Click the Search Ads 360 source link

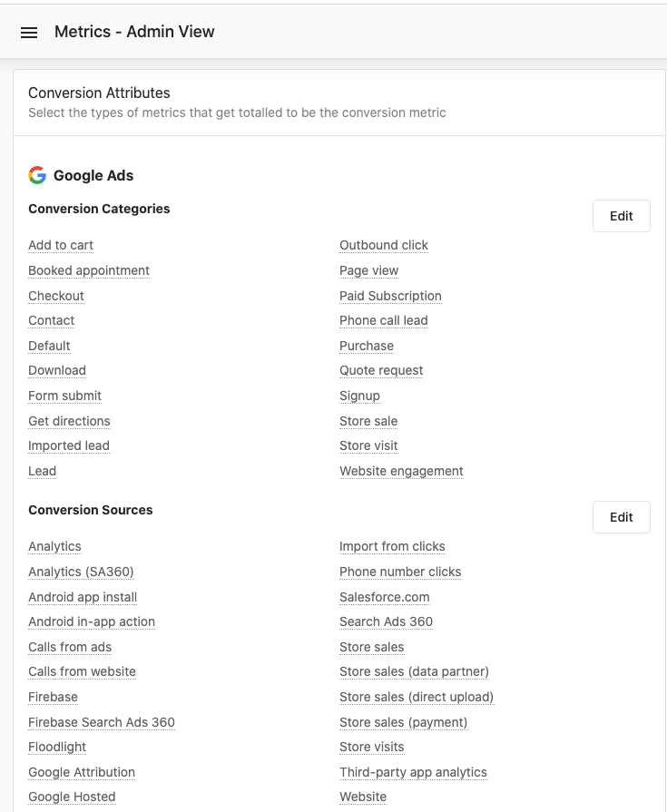click(x=386, y=621)
